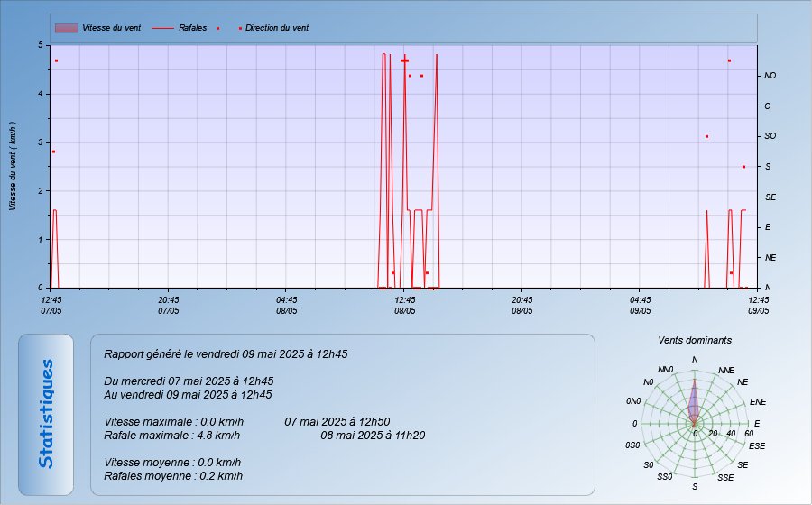Click the ESE label on the wind rose
The width and height of the screenshot is (812, 505).
pyautogui.click(x=757, y=446)
